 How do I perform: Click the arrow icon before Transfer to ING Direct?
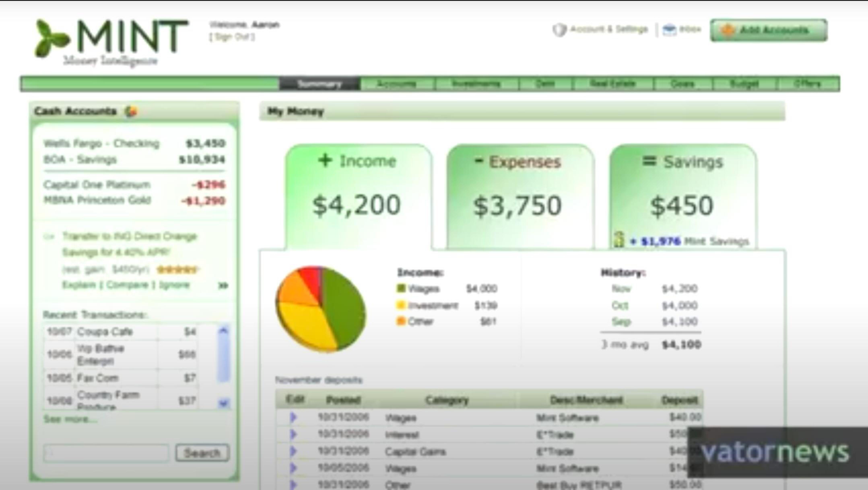click(49, 237)
